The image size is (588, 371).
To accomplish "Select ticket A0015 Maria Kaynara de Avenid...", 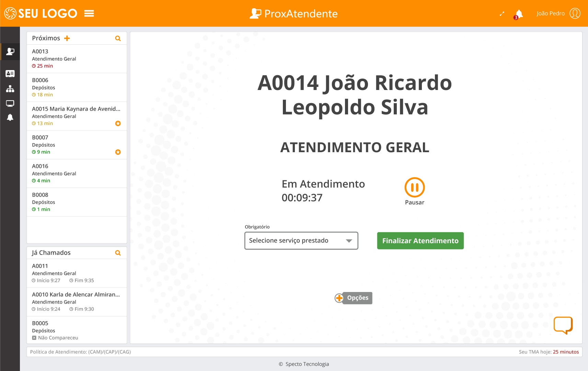I will point(77,116).
